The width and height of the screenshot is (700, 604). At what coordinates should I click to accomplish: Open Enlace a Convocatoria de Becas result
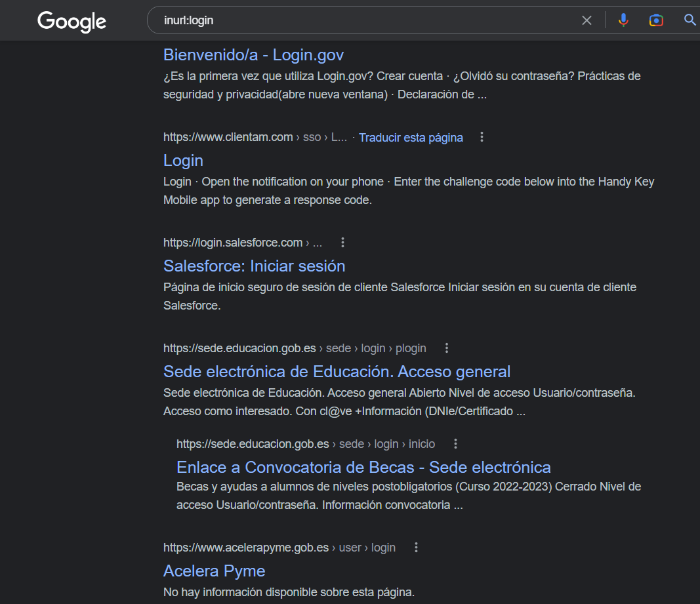(363, 468)
